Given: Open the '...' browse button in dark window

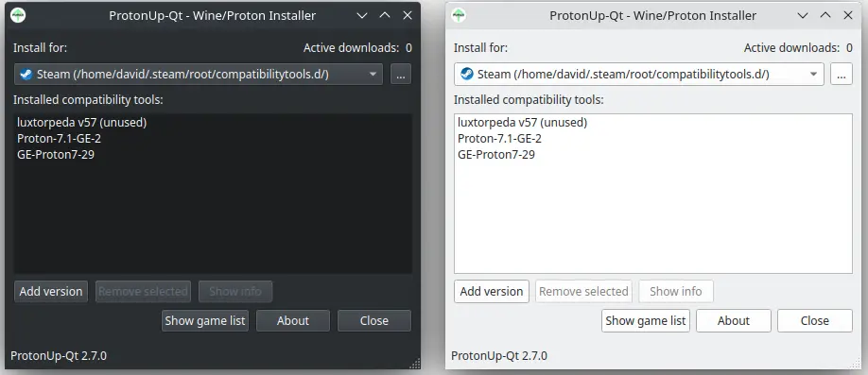Looking at the screenshot, I should pyautogui.click(x=401, y=74).
